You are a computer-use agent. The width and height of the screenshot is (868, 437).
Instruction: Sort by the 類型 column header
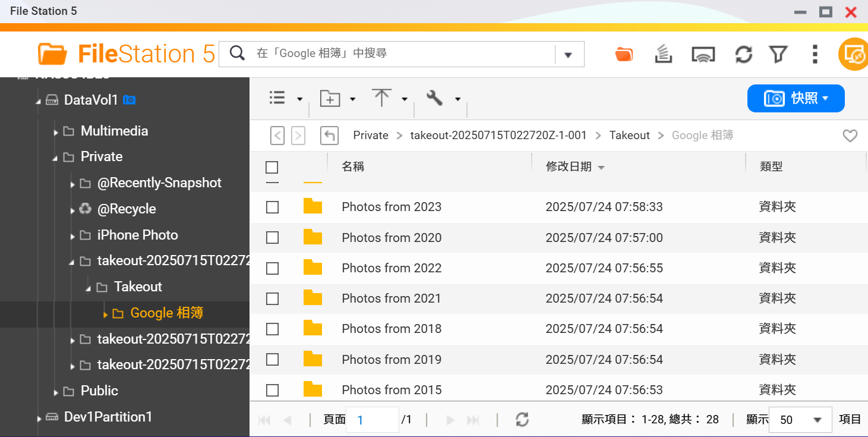[771, 166]
